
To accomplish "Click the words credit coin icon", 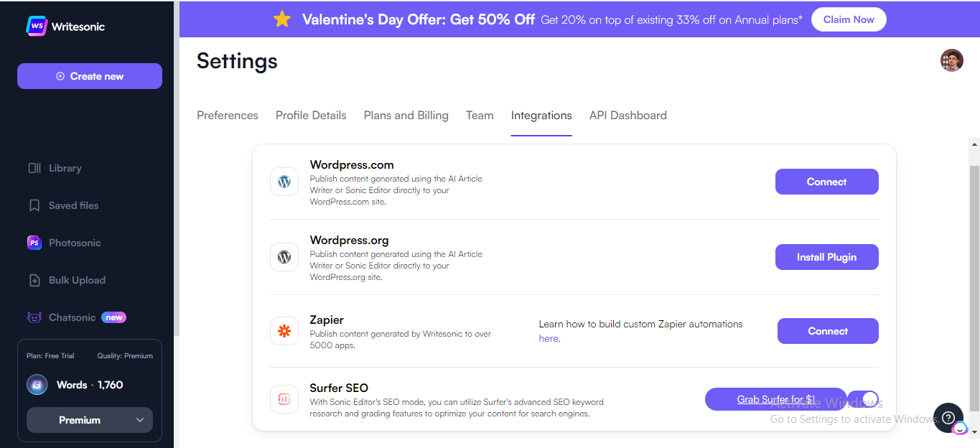I will point(37,385).
